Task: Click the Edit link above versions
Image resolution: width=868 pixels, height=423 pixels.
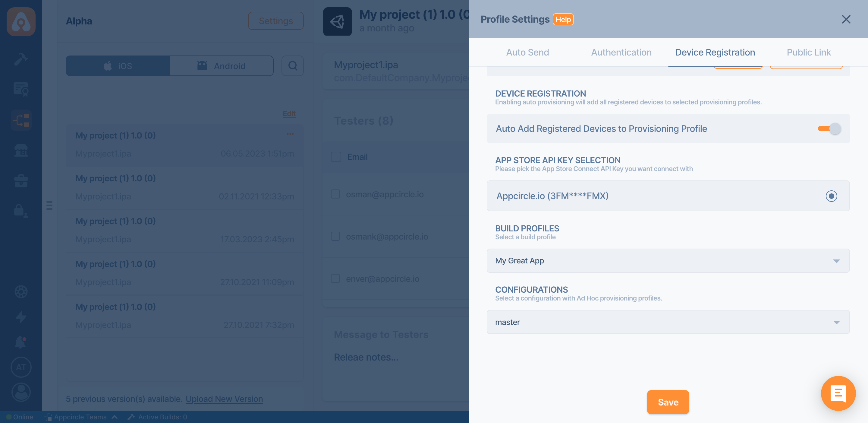Action: (289, 114)
